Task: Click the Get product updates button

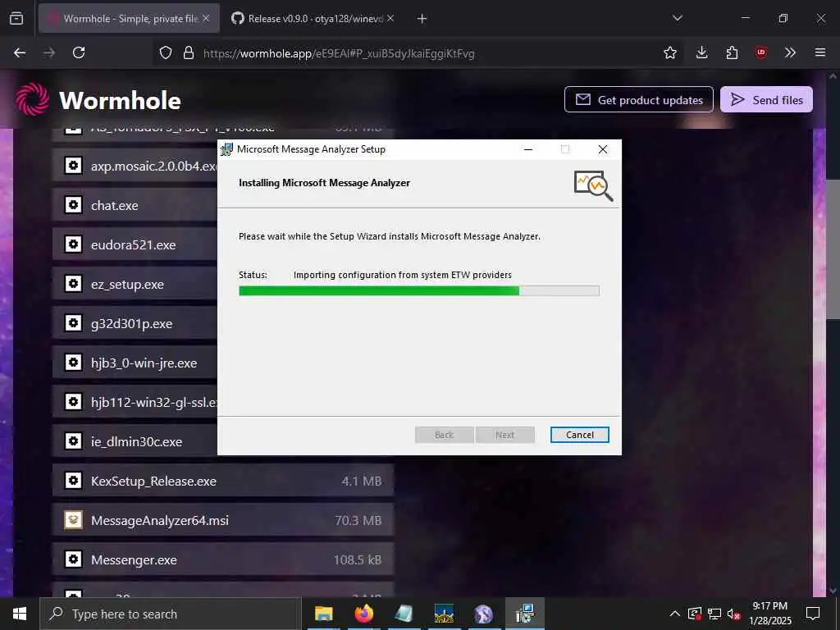Action: pos(638,99)
